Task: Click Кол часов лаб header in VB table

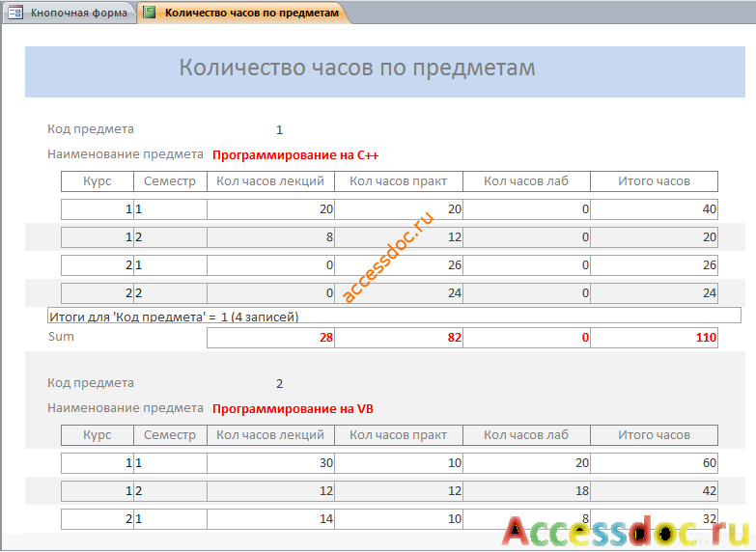Action: pos(526,435)
